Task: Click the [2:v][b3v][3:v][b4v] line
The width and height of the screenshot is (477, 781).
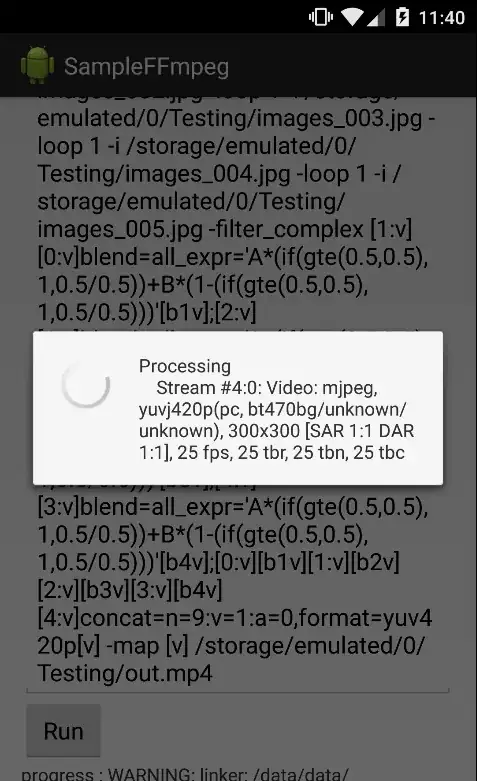Action: (130, 590)
